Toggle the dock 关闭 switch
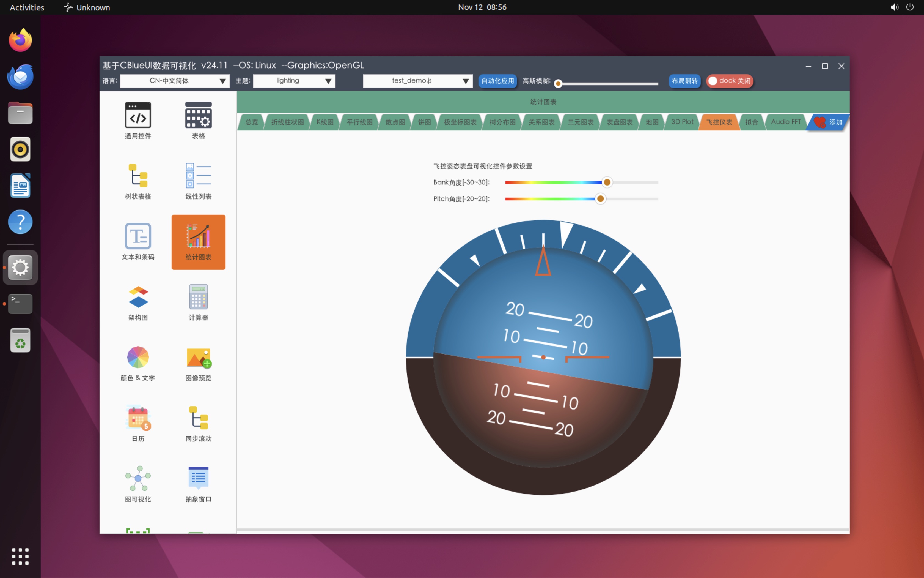 tap(729, 81)
